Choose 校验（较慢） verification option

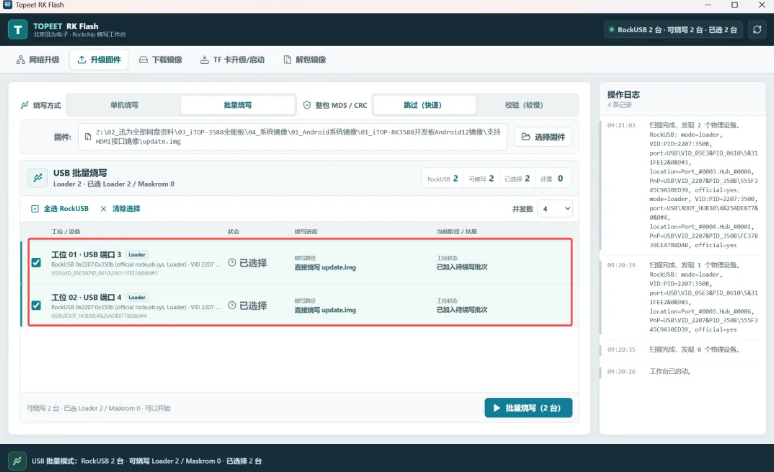click(525, 105)
